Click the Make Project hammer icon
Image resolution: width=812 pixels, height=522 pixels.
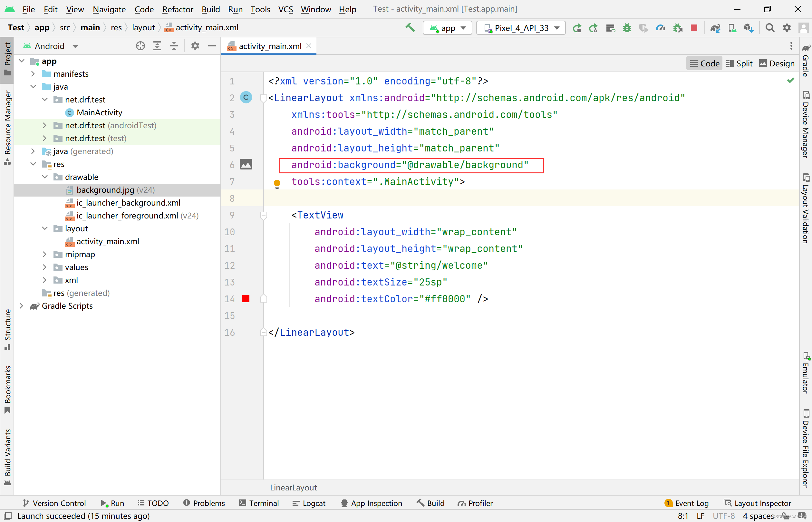[410, 28]
